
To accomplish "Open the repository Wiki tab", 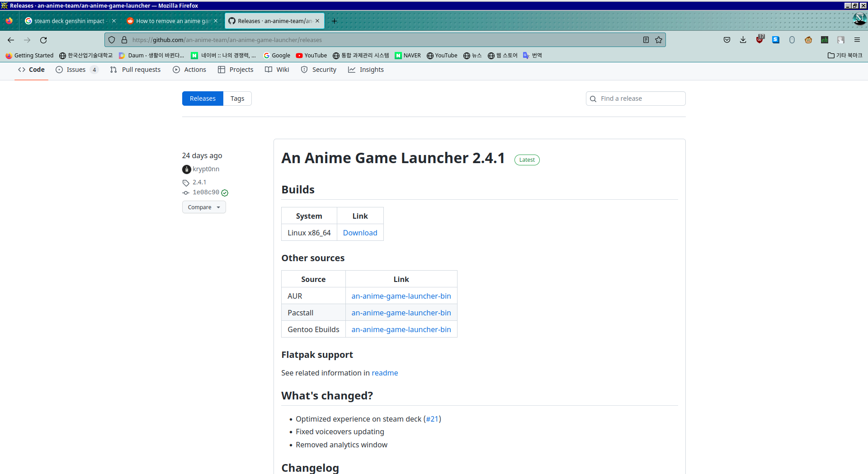I will 277,70.
